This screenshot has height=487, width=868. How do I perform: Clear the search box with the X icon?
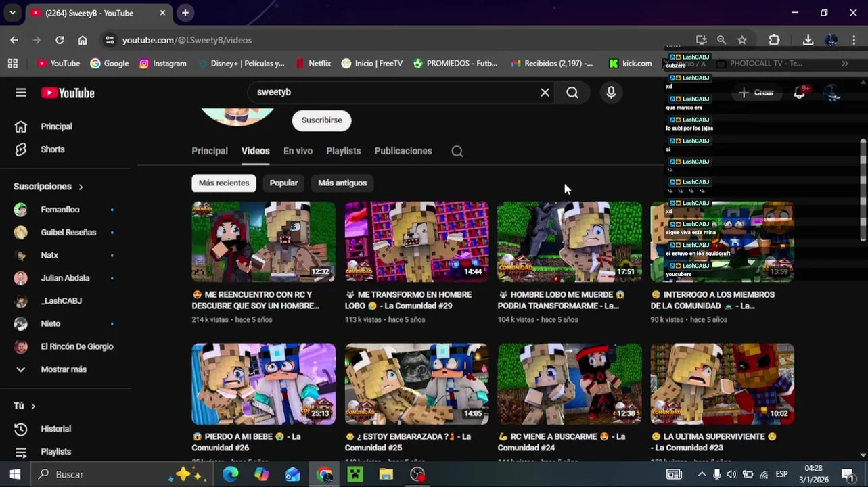coord(545,93)
